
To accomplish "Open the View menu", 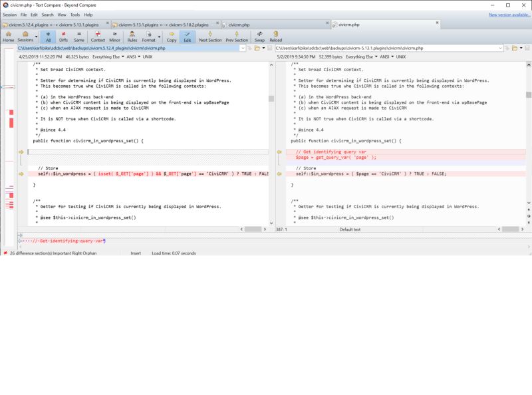I will [62, 15].
